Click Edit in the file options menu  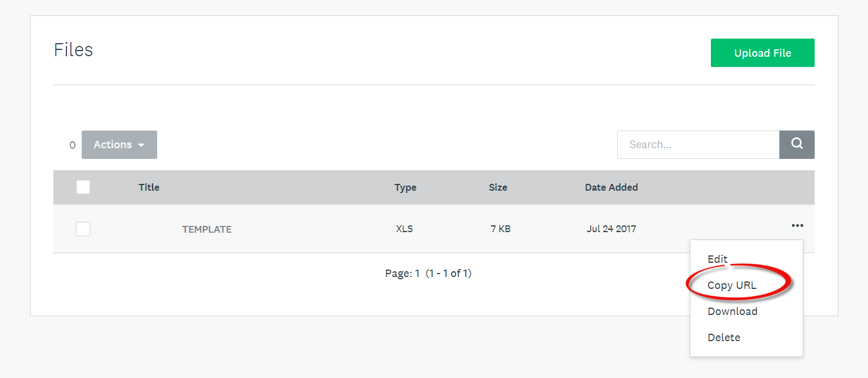click(717, 259)
